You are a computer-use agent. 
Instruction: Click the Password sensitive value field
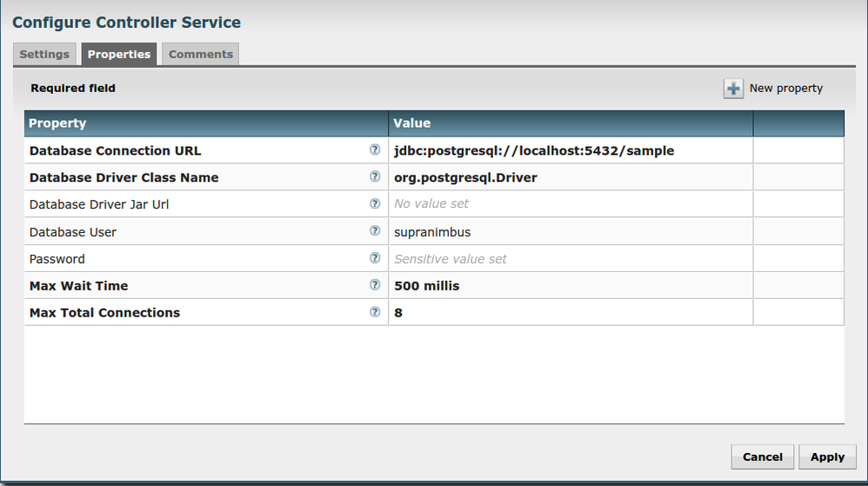570,259
